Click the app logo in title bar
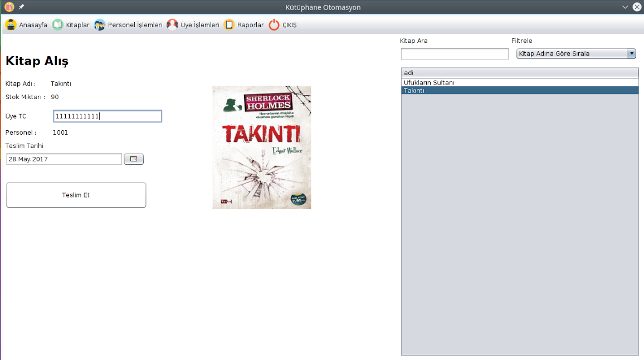Viewport: 644px width, 360px height. (9, 7)
